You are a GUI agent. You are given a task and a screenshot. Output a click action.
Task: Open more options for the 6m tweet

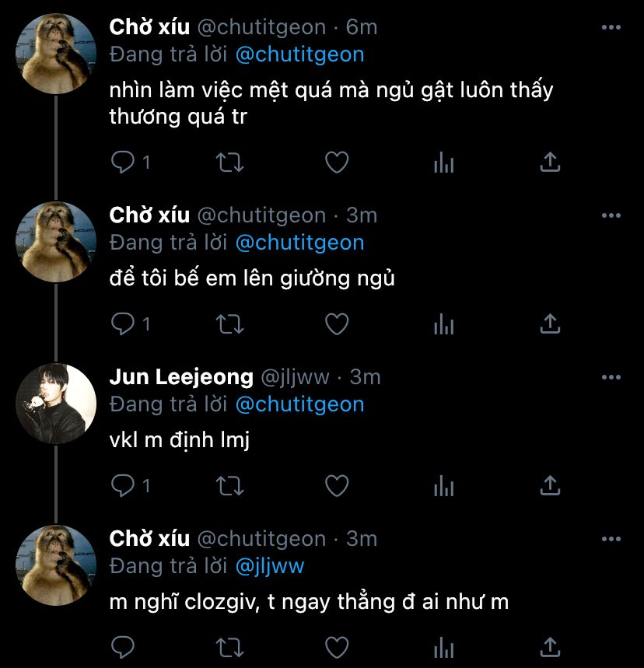(611, 27)
